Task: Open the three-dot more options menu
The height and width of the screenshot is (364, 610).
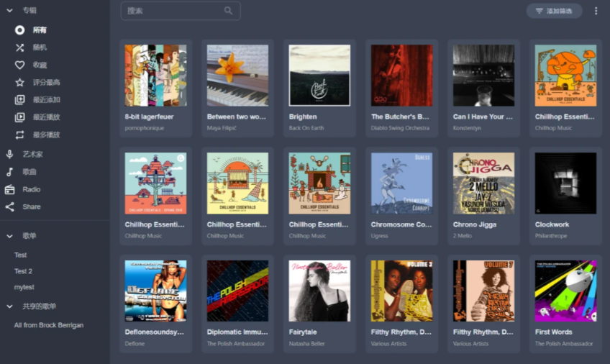Action: coord(596,11)
